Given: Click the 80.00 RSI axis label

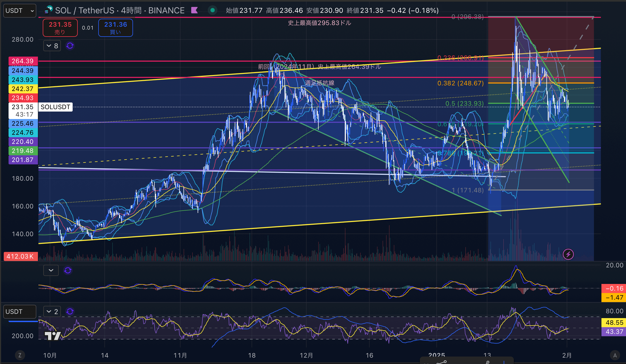Looking at the screenshot, I should click(x=615, y=311).
